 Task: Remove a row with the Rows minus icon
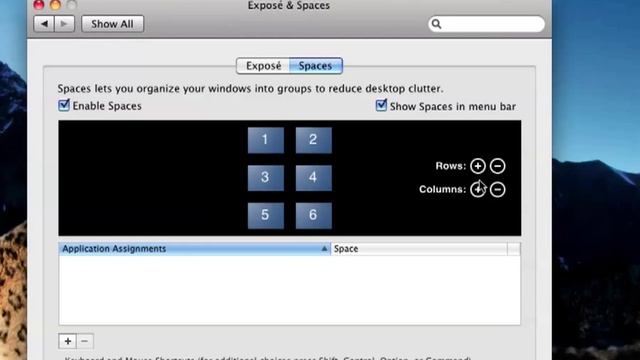(x=497, y=166)
